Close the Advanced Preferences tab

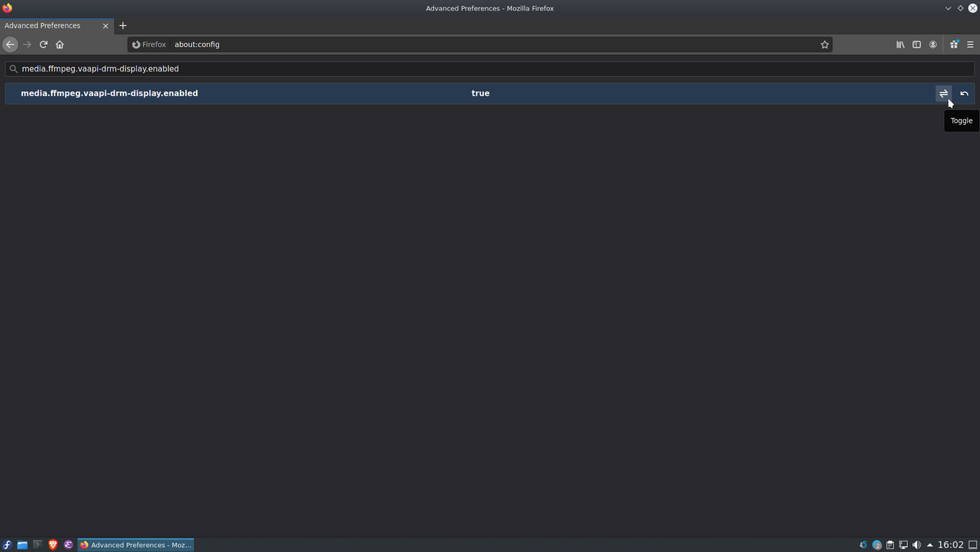pyautogui.click(x=106, y=26)
